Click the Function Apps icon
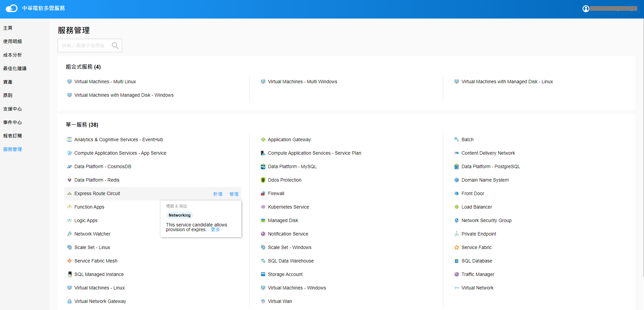The width and height of the screenshot is (644, 310). (69, 207)
